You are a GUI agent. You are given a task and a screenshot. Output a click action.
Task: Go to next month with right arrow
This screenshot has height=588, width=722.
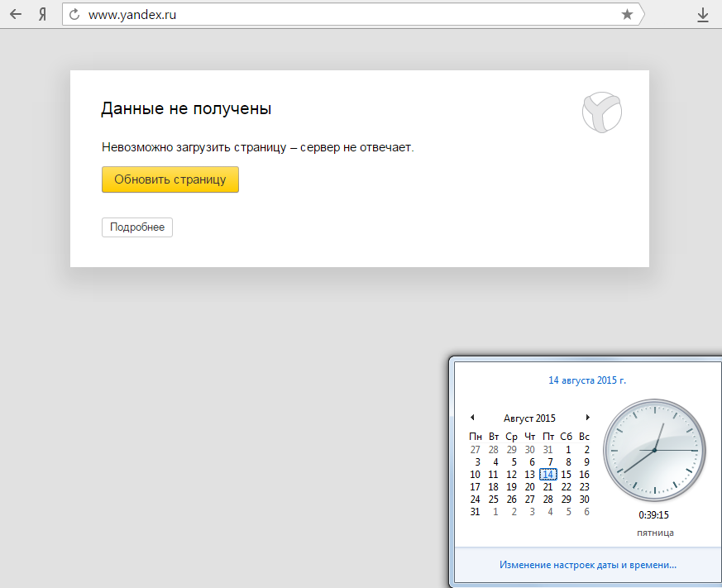[588, 418]
